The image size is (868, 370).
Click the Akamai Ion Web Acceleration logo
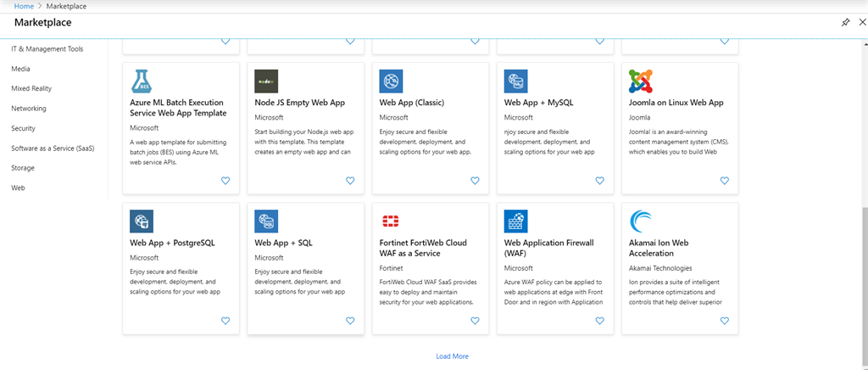click(x=641, y=221)
